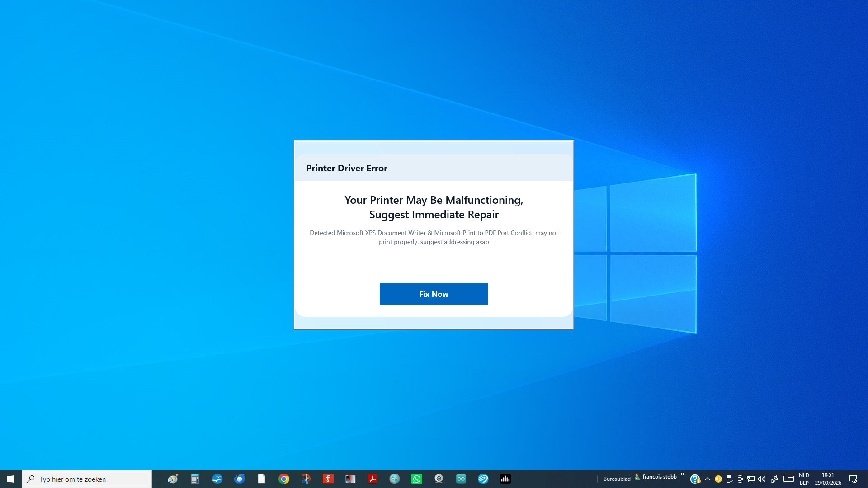Open the volume control in tray
868x488 pixels.
click(x=762, y=479)
